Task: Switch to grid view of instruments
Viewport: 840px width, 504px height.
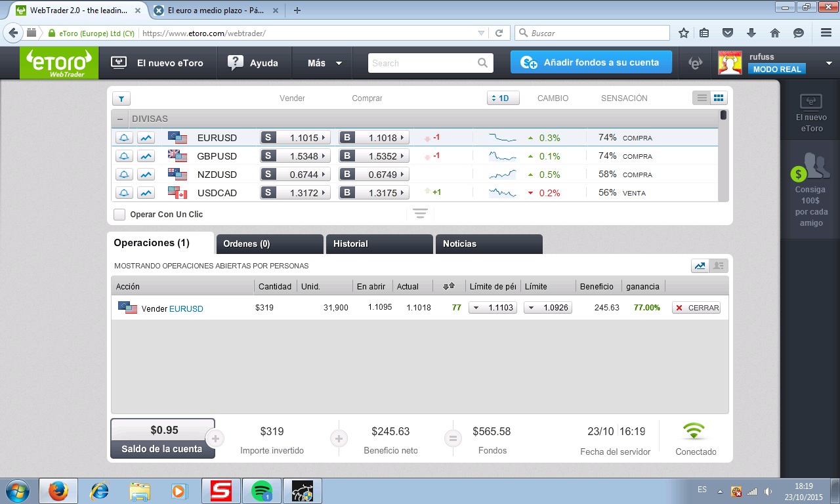Action: (x=719, y=98)
